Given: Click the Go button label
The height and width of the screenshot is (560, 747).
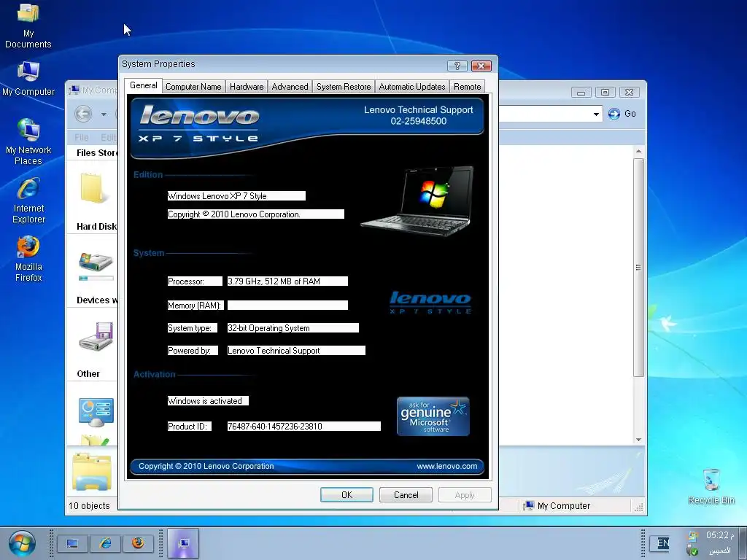Looking at the screenshot, I should click(x=630, y=114).
